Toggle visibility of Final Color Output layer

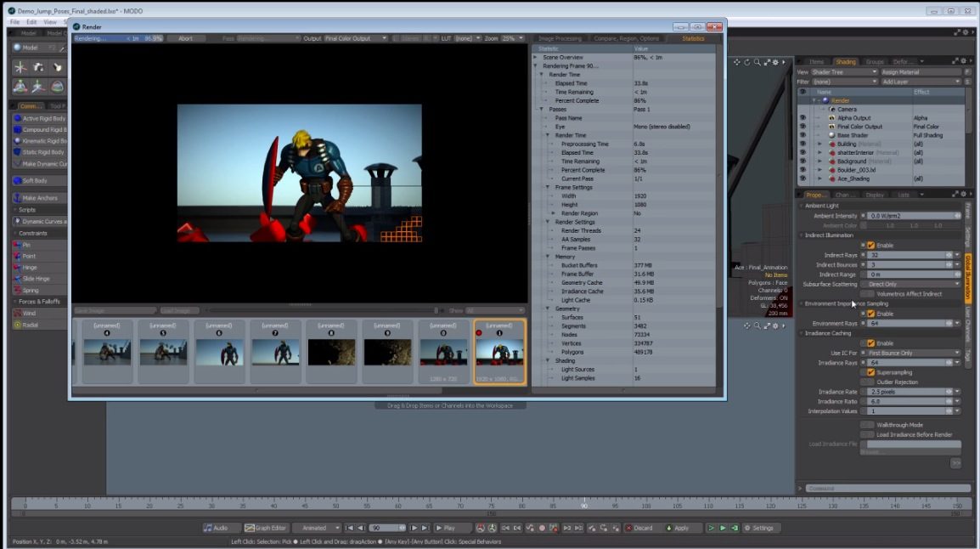[x=803, y=127]
